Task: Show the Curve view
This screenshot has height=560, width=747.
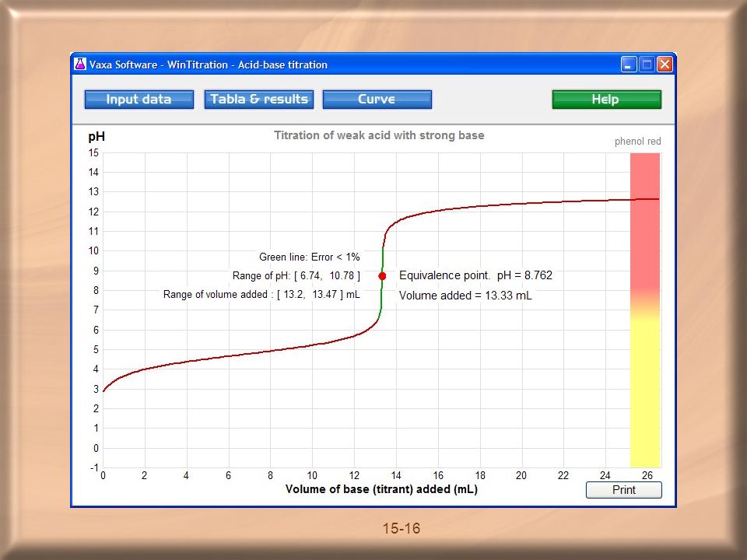Action: [x=377, y=100]
